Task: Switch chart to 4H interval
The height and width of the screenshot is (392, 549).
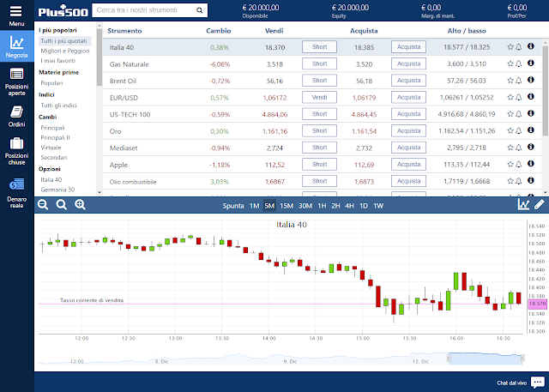Action: (349, 206)
